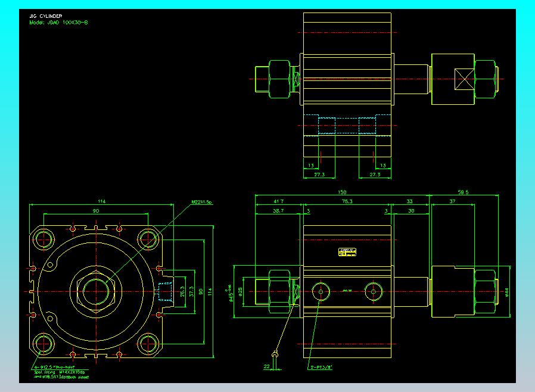Click the 'Model: JDAD 100X30-B' label

click(58, 23)
